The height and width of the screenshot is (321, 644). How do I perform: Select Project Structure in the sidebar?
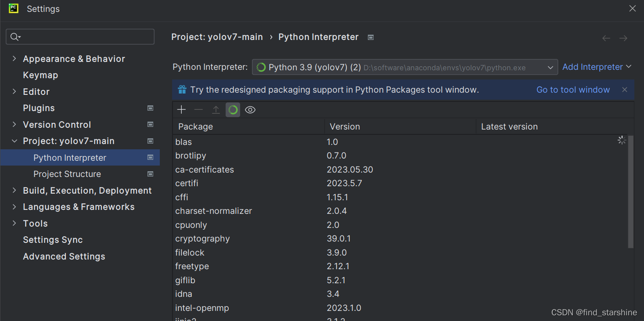[x=67, y=174]
